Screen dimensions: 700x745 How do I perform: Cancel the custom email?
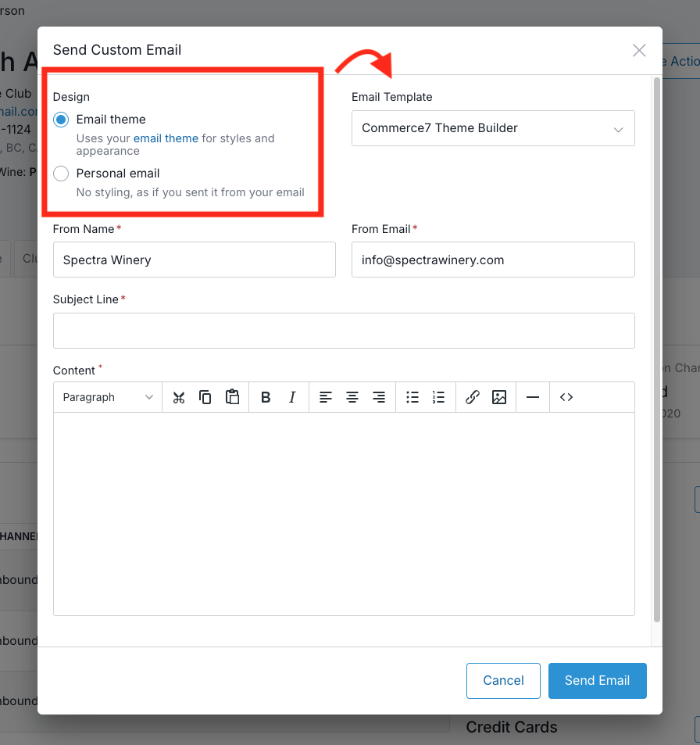pos(503,680)
